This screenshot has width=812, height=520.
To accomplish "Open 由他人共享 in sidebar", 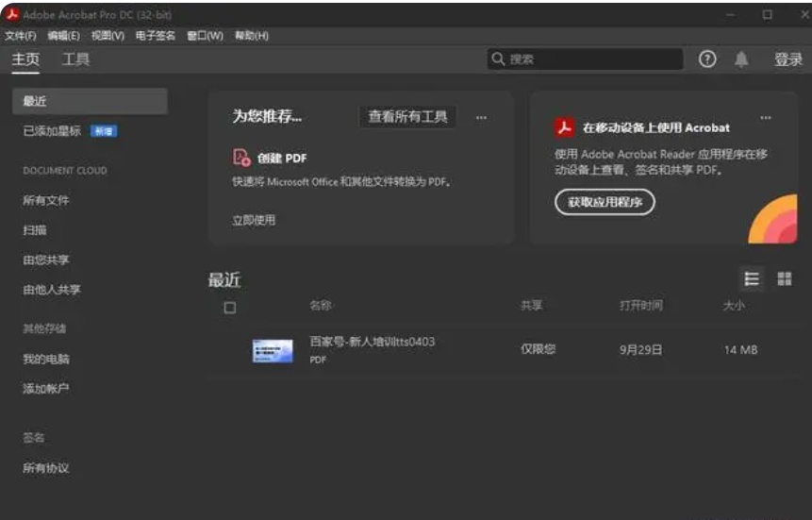I will click(x=51, y=290).
